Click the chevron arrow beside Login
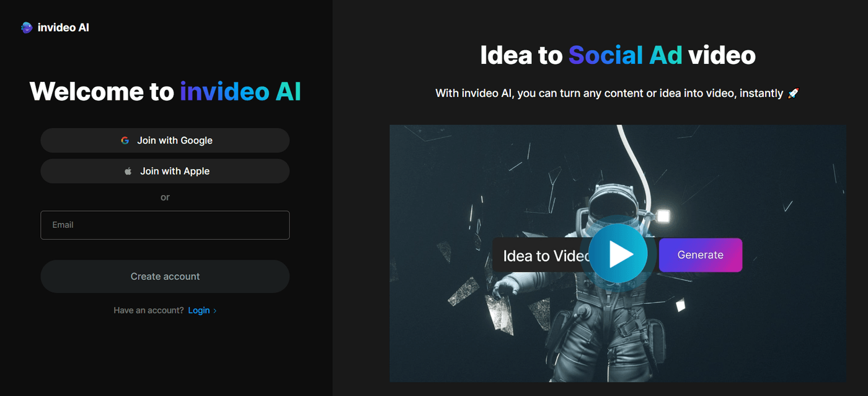The width and height of the screenshot is (868, 396). coord(215,311)
